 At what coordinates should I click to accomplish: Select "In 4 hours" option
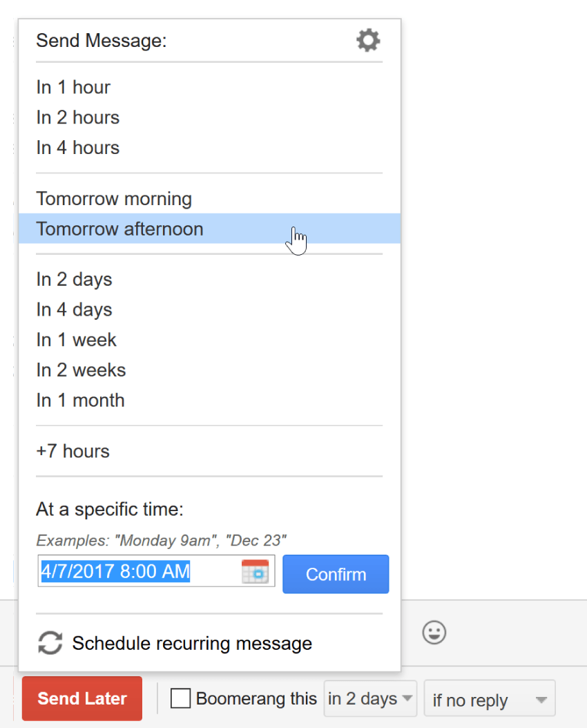[78, 148]
